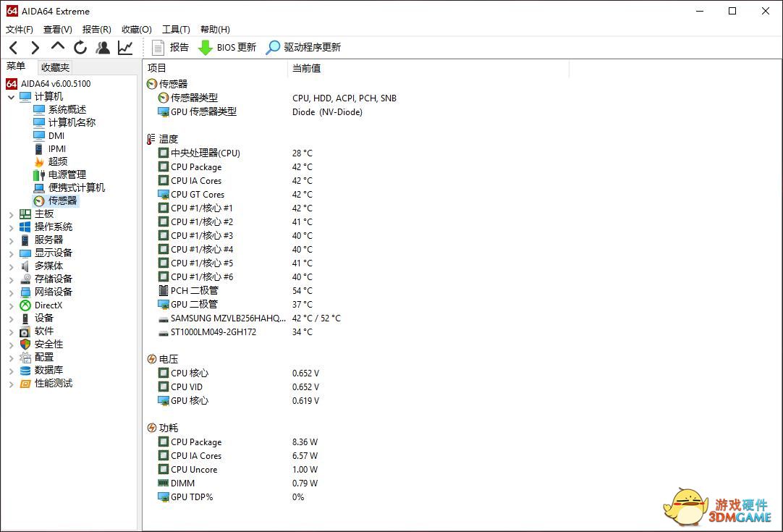The height and width of the screenshot is (532, 783).
Task: Expand the 存储设备 tree node
Action: coord(11,279)
